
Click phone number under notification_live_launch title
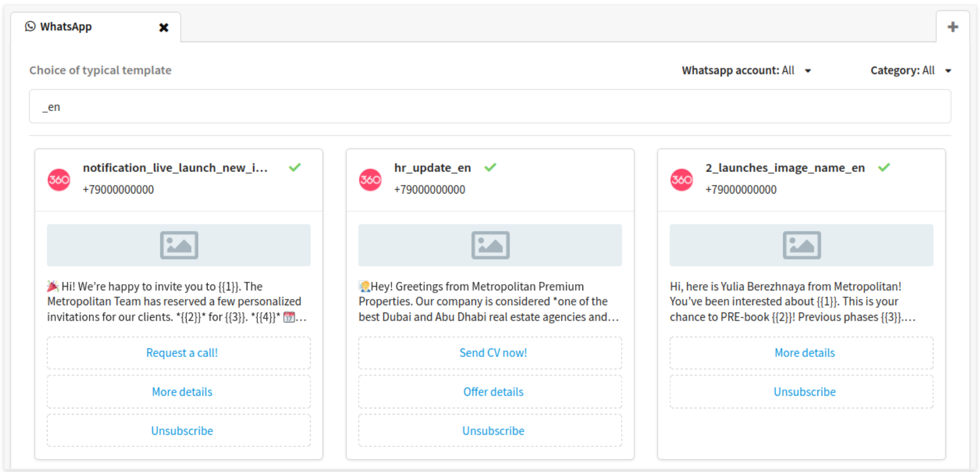(x=118, y=190)
